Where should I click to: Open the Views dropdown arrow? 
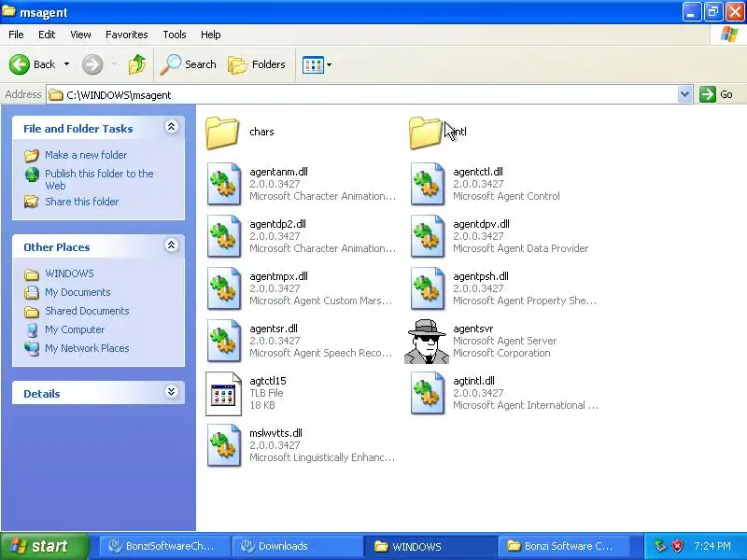coord(330,64)
